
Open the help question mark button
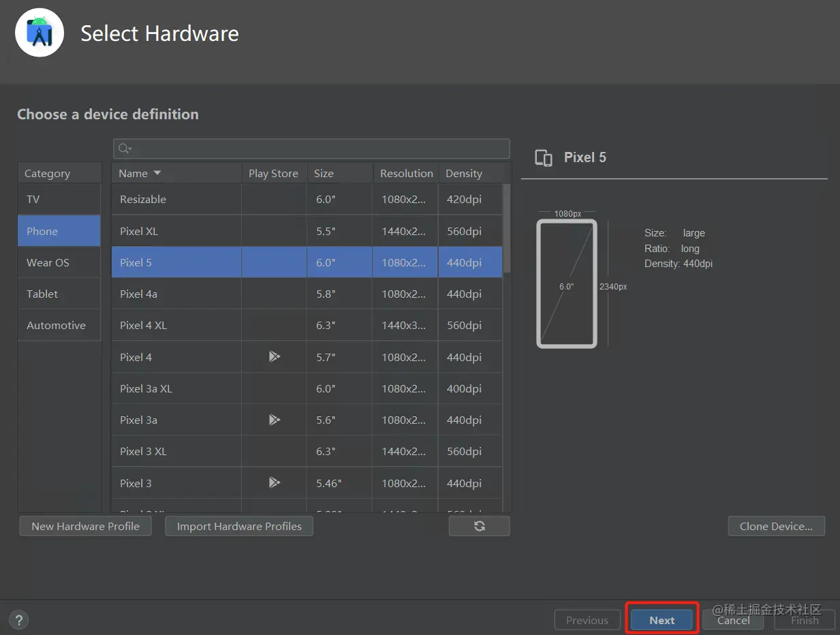19,620
